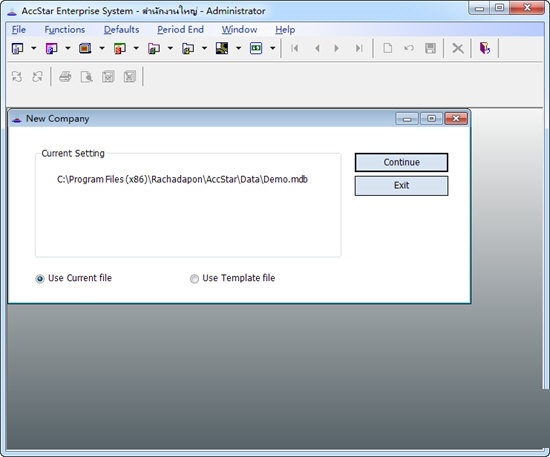Click the undo arrow toolbar icon
This screenshot has height=457, width=550.
pos(409,48)
